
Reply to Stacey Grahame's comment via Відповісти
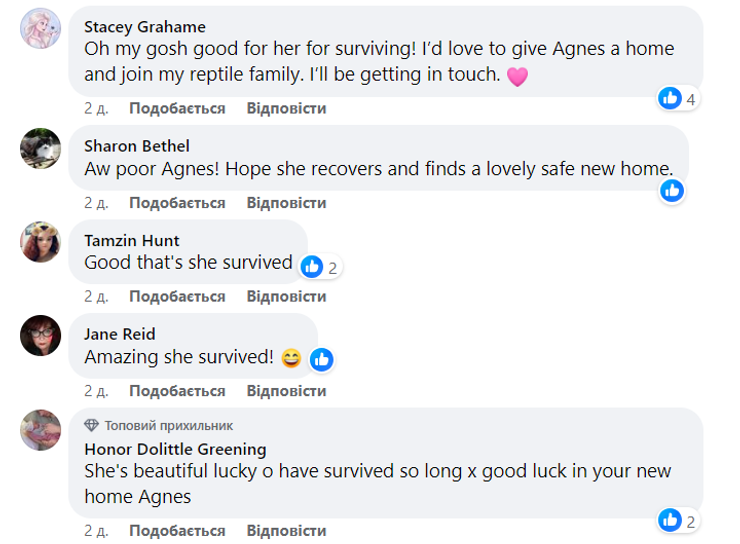[286, 108]
